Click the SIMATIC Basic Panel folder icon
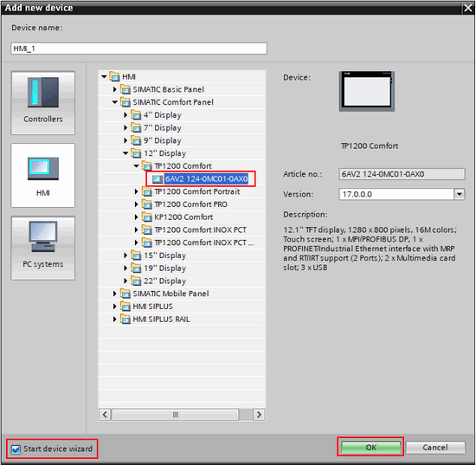The image size is (476, 465). click(x=125, y=89)
